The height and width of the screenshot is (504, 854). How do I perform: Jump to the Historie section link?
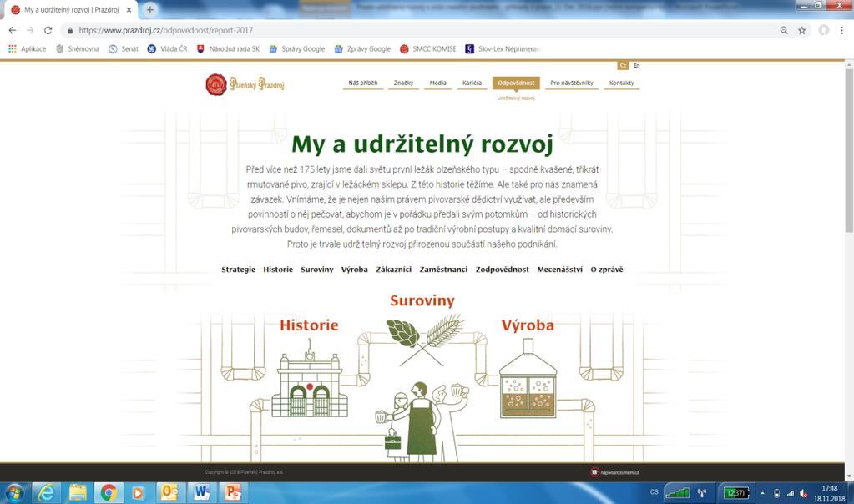click(x=278, y=270)
